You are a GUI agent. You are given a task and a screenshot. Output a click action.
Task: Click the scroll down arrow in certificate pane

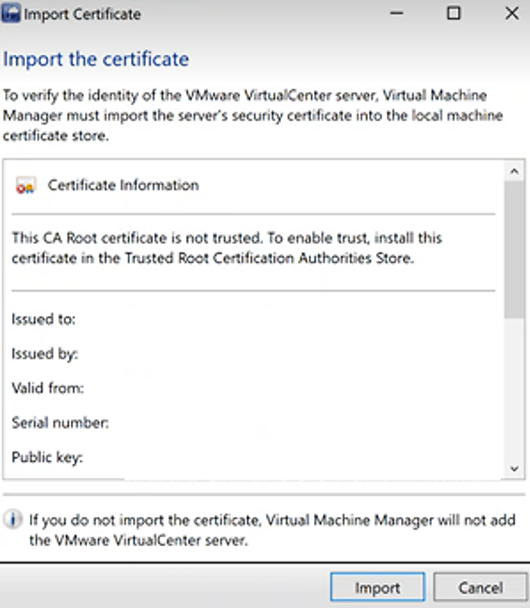514,468
